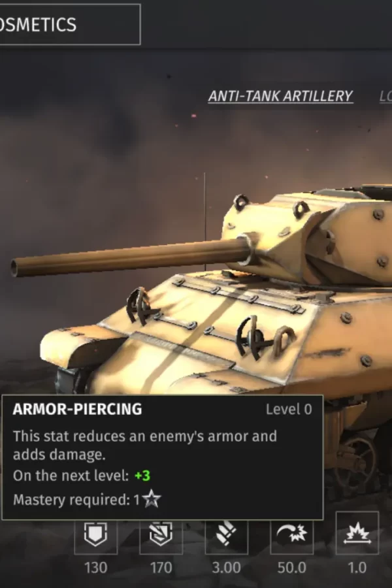Click the 170 armor-piercing value
Screen dimensions: 392x588
[x=161, y=568]
